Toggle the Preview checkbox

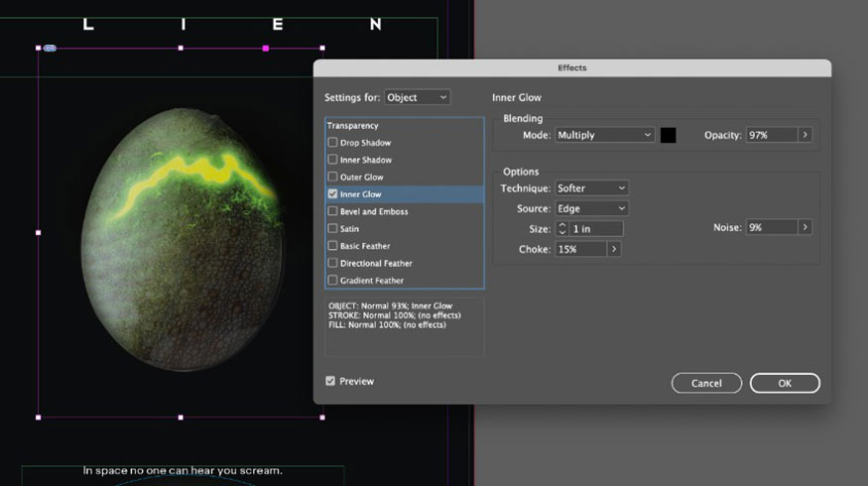point(330,381)
